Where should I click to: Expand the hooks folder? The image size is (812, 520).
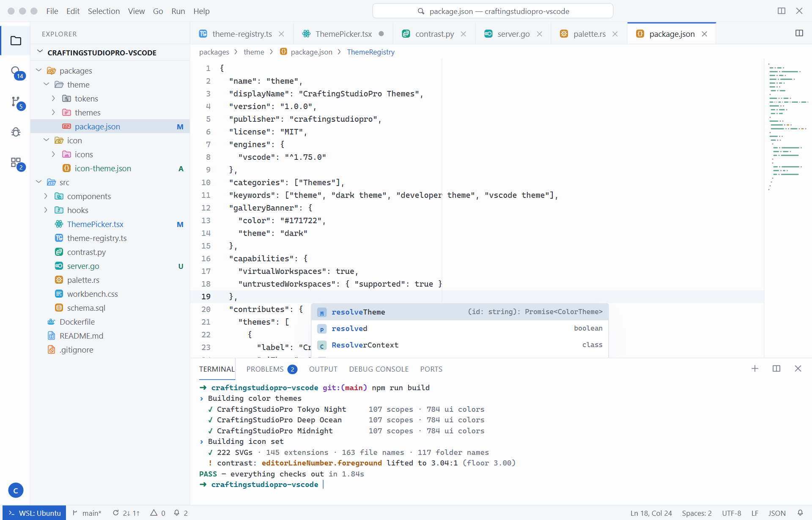(110, 210)
